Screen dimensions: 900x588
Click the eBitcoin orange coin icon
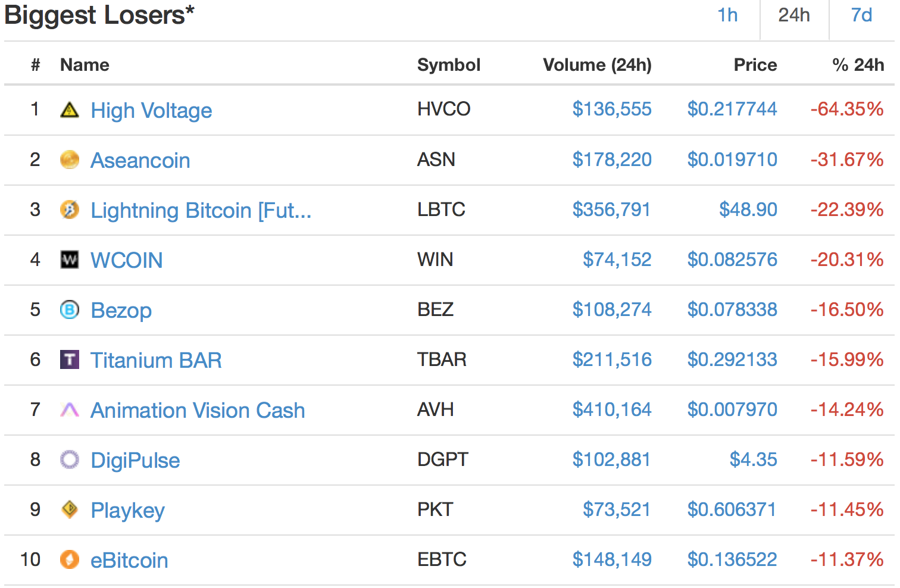pos(70,559)
